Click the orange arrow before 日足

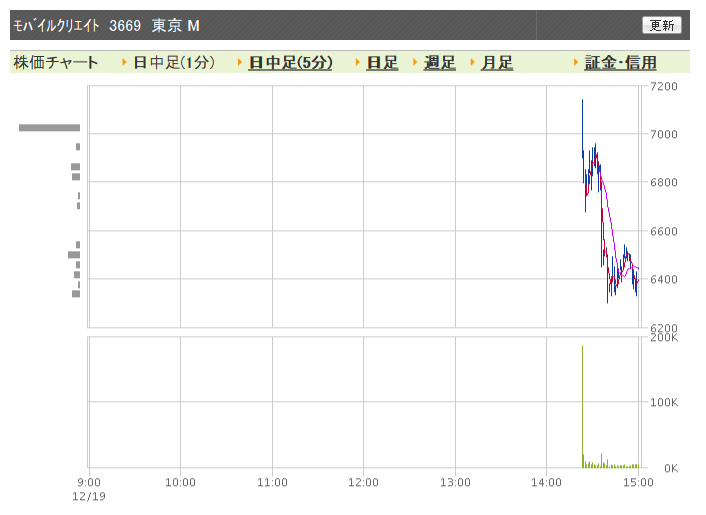(358, 62)
